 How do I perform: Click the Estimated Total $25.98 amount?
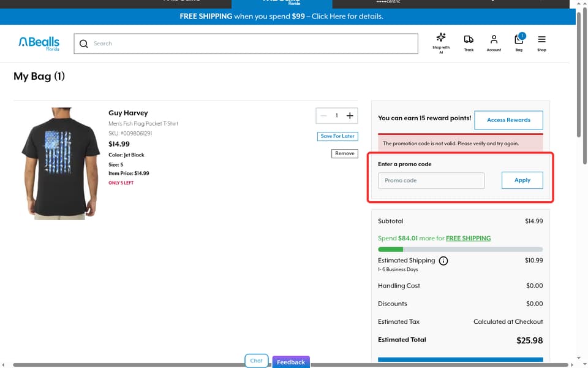coord(529,340)
